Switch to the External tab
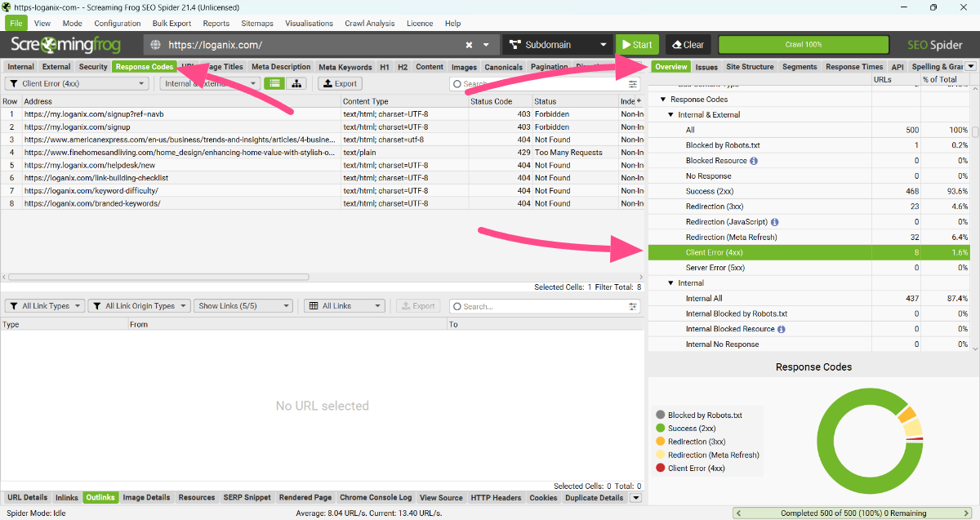 pos(56,67)
